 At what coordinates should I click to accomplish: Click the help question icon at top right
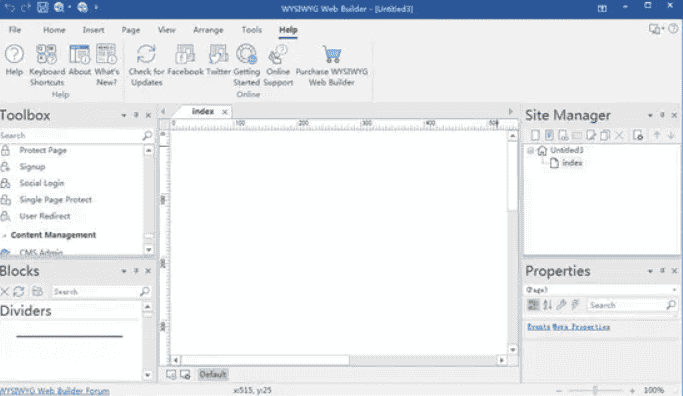point(673,29)
